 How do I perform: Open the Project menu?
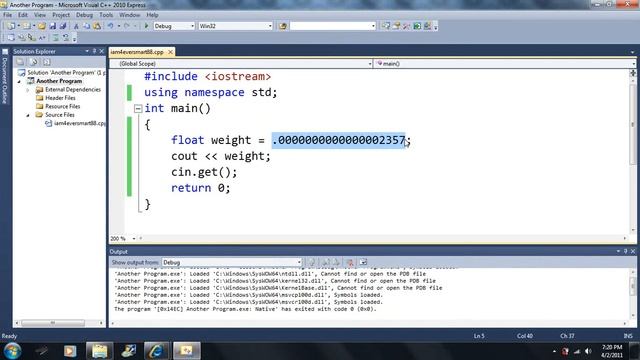click(61, 15)
